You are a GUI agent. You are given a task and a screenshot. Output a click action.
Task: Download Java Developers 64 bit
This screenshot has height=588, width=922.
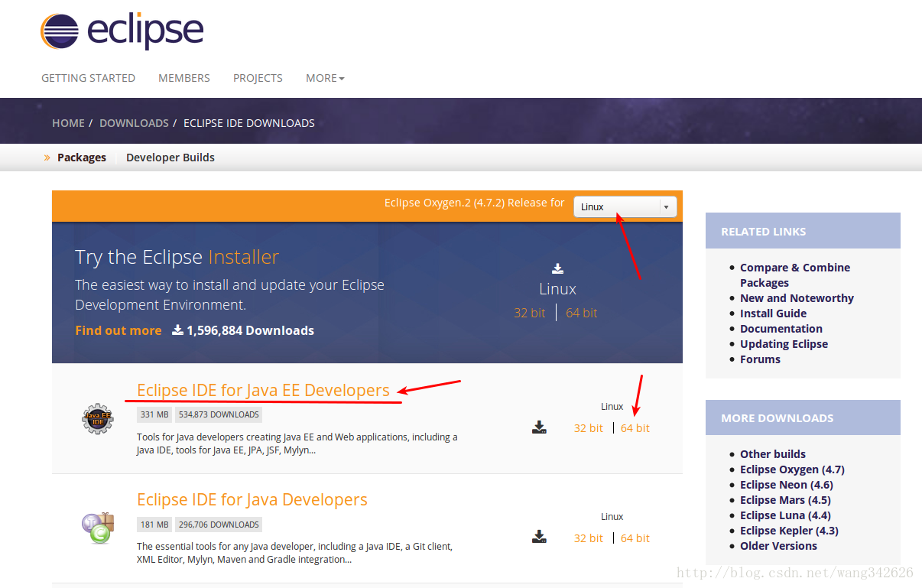635,538
